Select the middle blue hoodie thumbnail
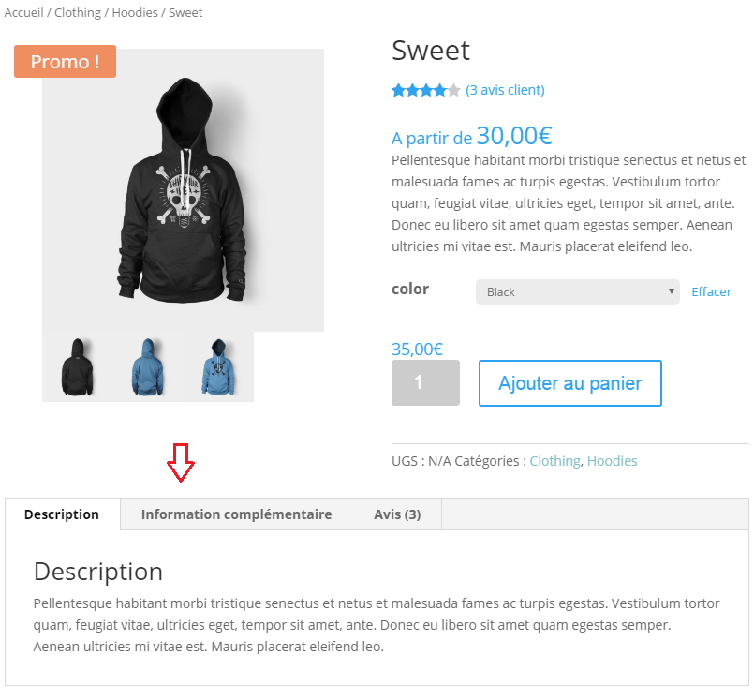 click(x=147, y=369)
